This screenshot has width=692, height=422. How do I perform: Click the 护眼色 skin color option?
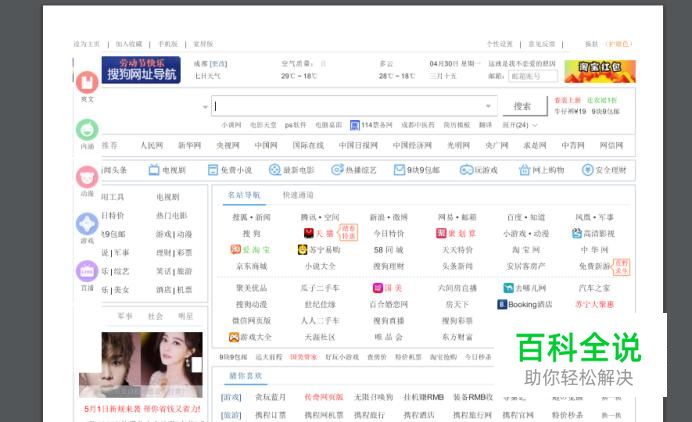coord(619,44)
